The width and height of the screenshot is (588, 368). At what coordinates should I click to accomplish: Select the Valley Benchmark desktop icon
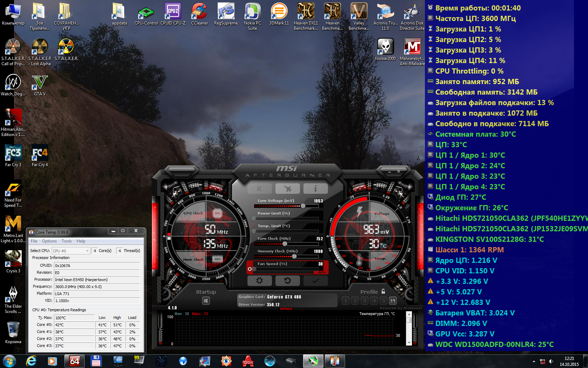(x=359, y=17)
